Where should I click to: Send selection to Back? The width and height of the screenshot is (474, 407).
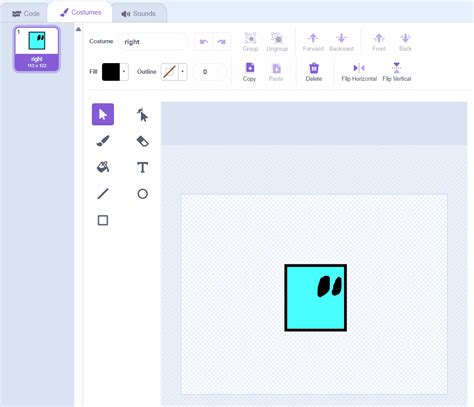tap(405, 42)
